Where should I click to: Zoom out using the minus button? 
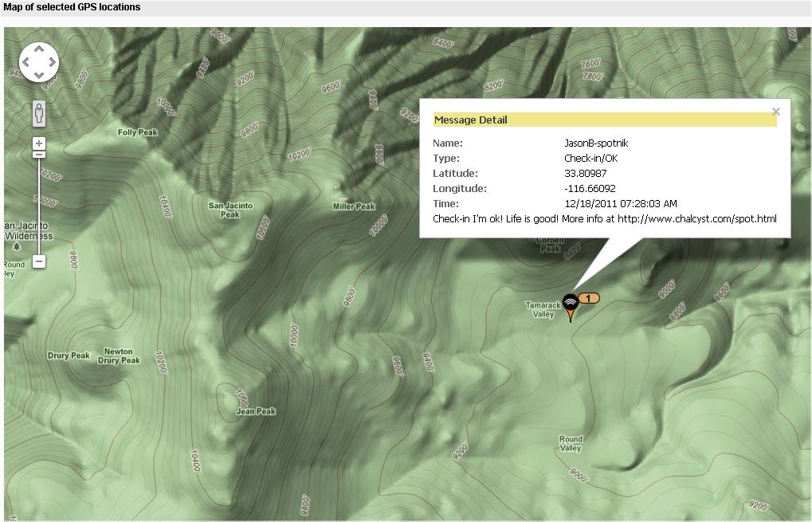coord(39,261)
